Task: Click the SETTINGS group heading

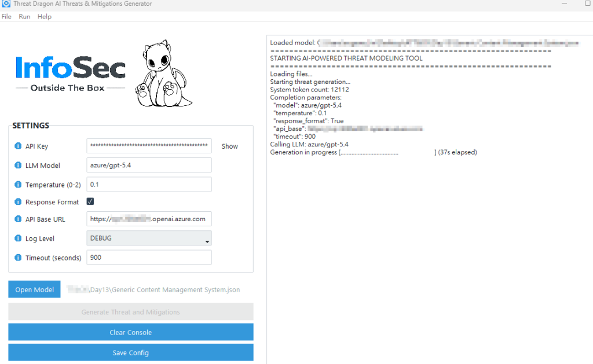Action: [x=31, y=126]
